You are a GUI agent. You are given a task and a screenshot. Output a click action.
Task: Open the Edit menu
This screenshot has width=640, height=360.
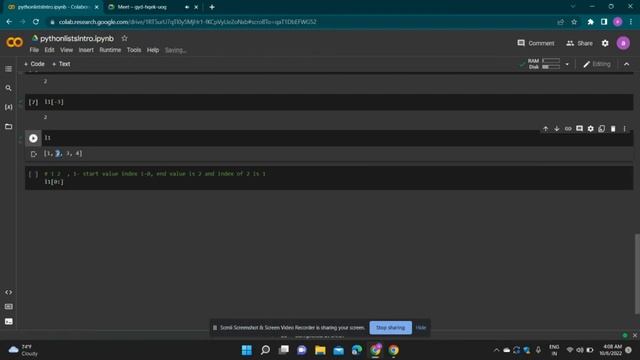[x=49, y=50]
